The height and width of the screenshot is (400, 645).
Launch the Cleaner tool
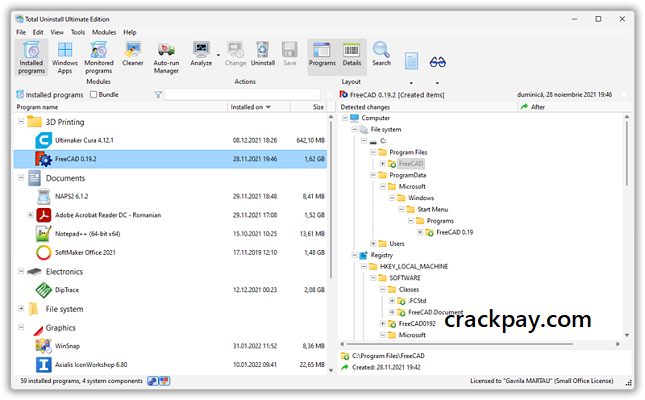(x=132, y=54)
